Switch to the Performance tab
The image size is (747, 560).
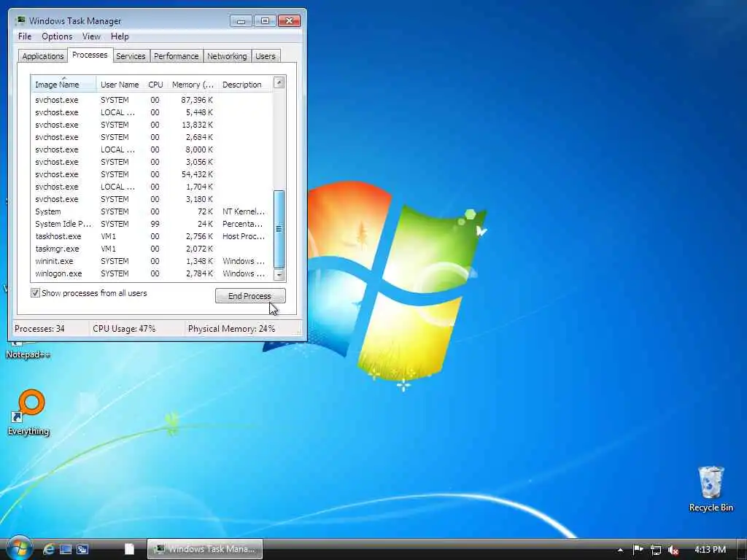coord(177,56)
